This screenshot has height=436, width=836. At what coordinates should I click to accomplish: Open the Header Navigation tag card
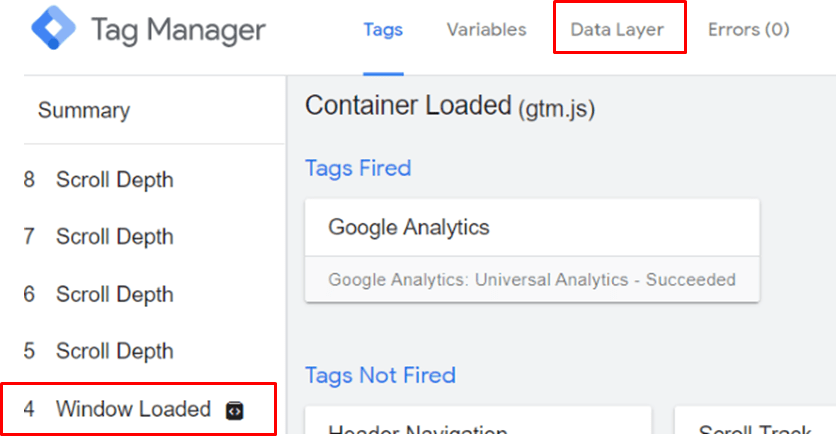pyautogui.click(x=478, y=421)
